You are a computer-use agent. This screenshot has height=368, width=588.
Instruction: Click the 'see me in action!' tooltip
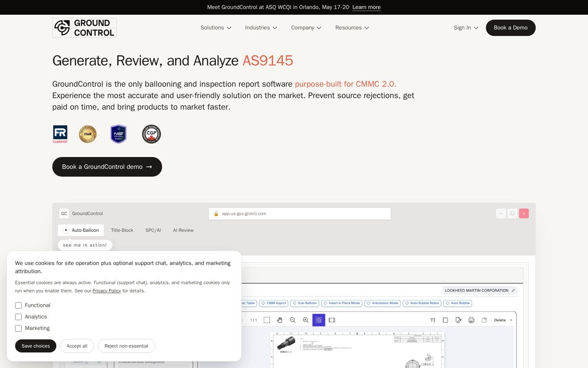pos(85,245)
